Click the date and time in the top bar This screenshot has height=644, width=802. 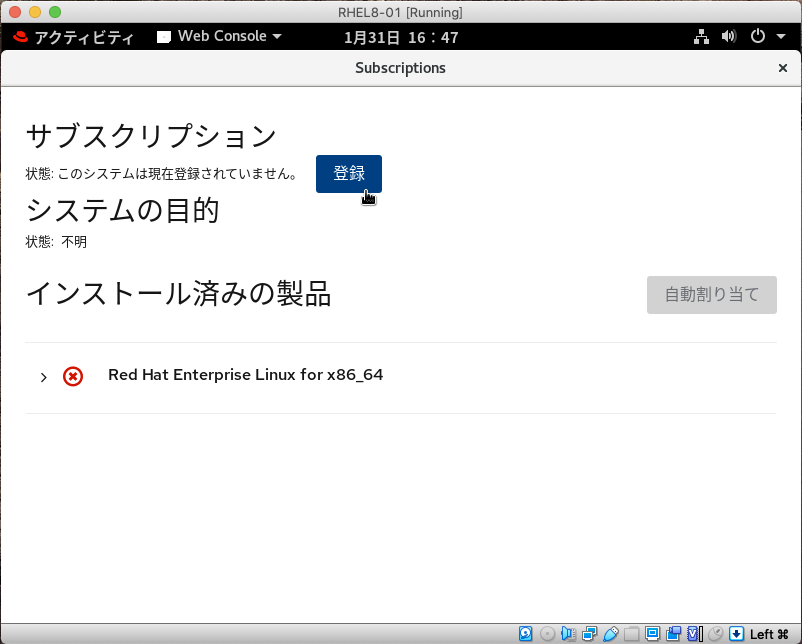(x=400, y=36)
